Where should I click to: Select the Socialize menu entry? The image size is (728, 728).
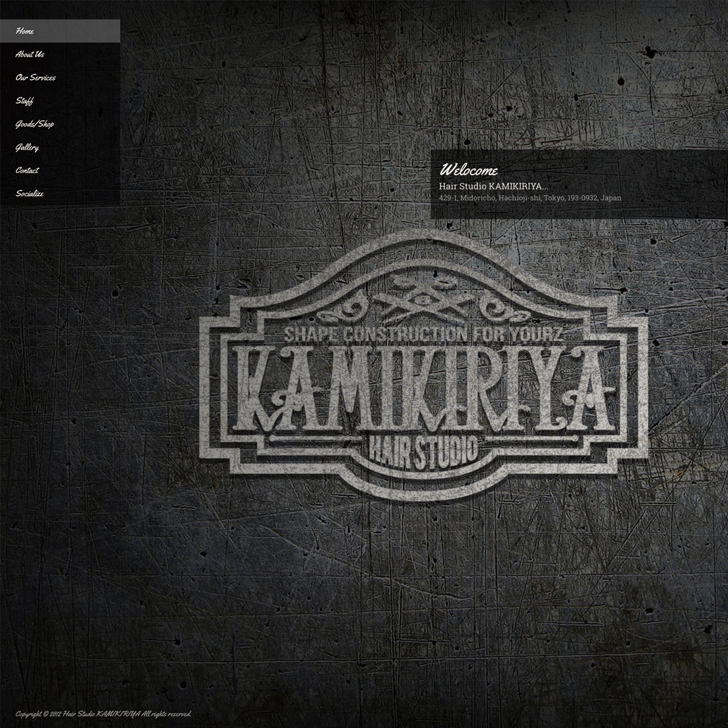30,194
